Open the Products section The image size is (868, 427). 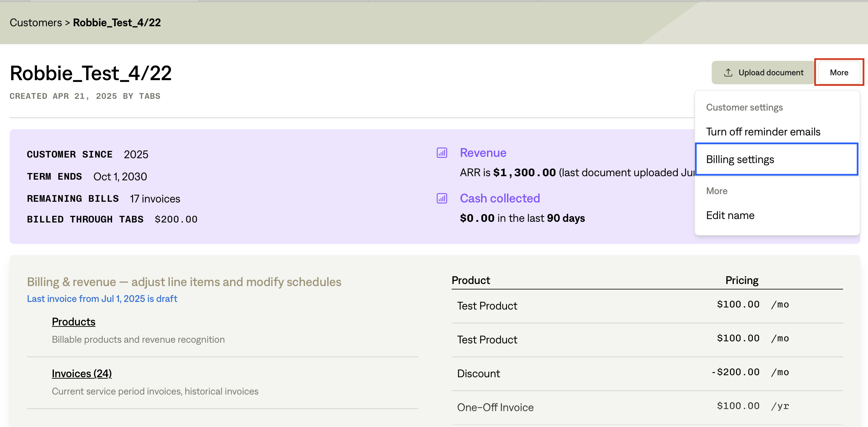click(73, 321)
